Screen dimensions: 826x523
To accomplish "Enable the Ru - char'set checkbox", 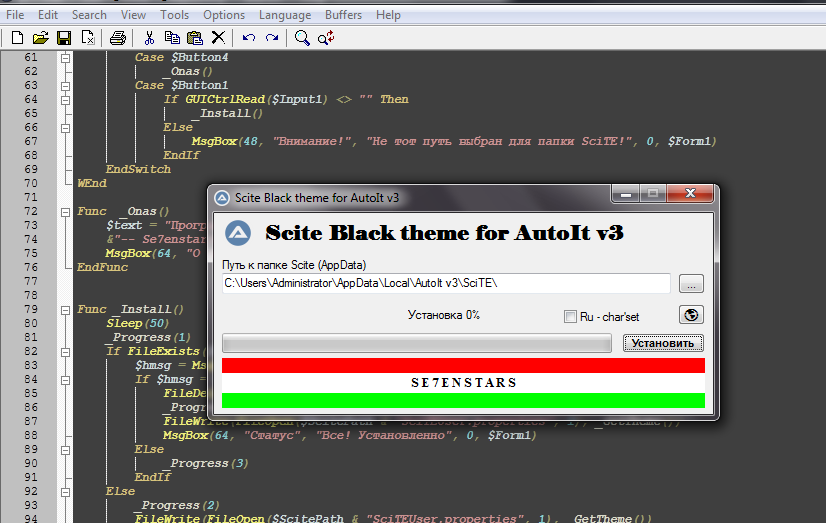I will pyautogui.click(x=571, y=317).
